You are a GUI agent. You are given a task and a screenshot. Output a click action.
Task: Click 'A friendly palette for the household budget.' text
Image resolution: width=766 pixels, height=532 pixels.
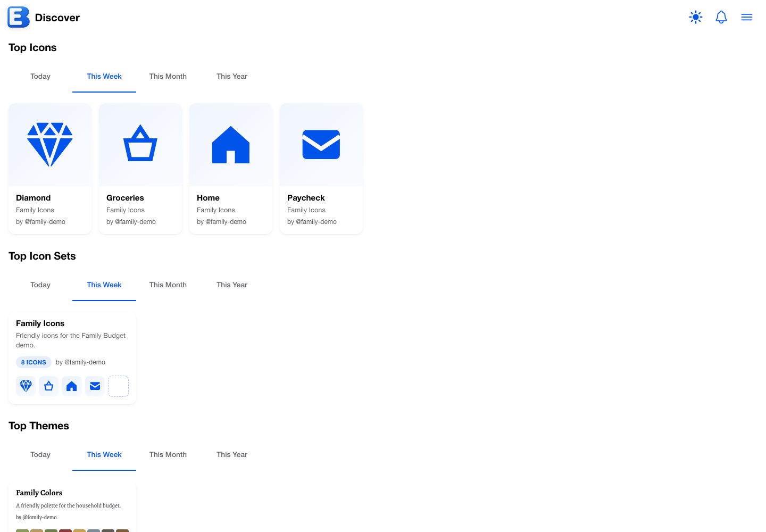coord(68,506)
